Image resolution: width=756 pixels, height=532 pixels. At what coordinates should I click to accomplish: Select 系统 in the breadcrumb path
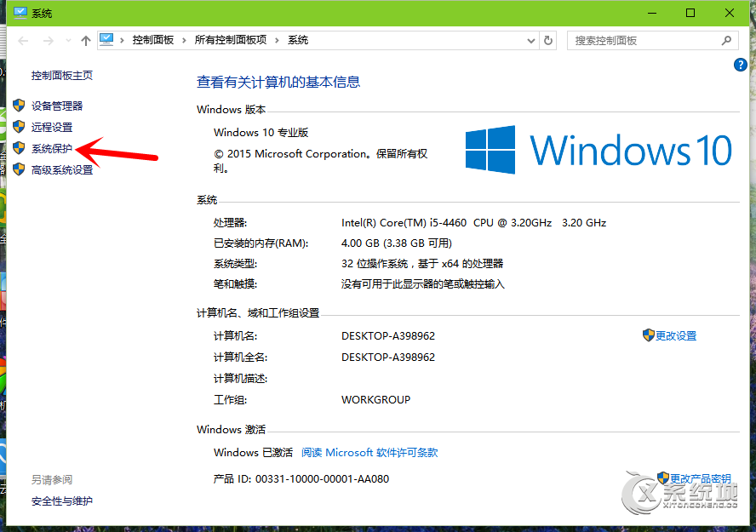click(298, 40)
